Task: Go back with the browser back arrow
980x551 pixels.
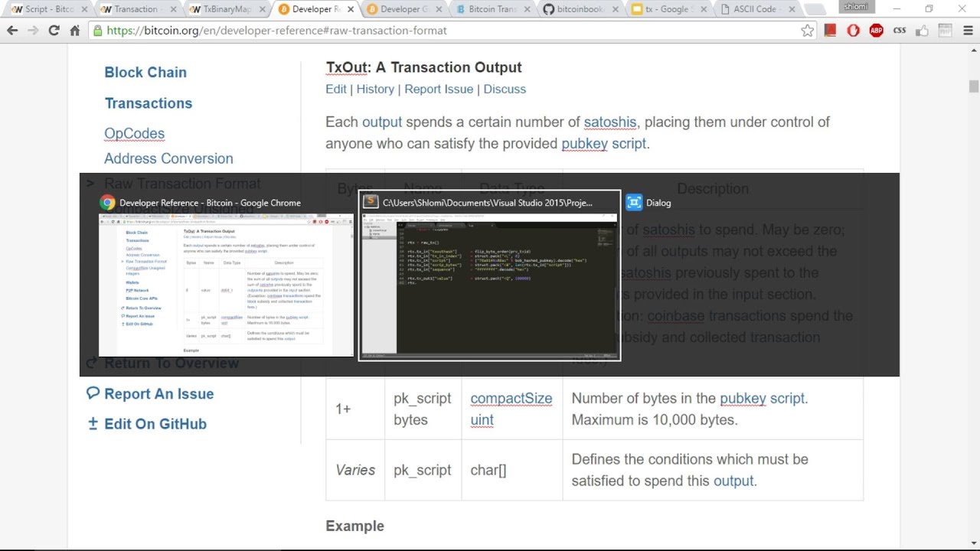Action: [x=13, y=31]
